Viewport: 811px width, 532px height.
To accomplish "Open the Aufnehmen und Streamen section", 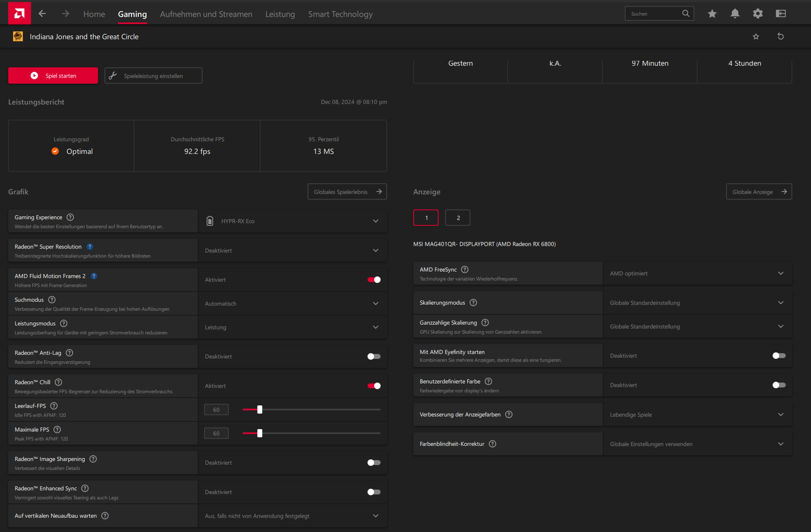I will [206, 14].
